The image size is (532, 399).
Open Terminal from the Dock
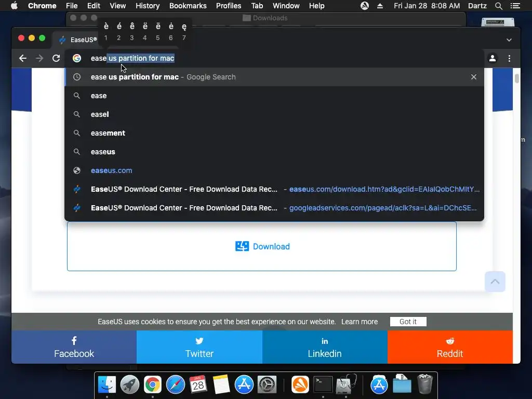[323, 385]
